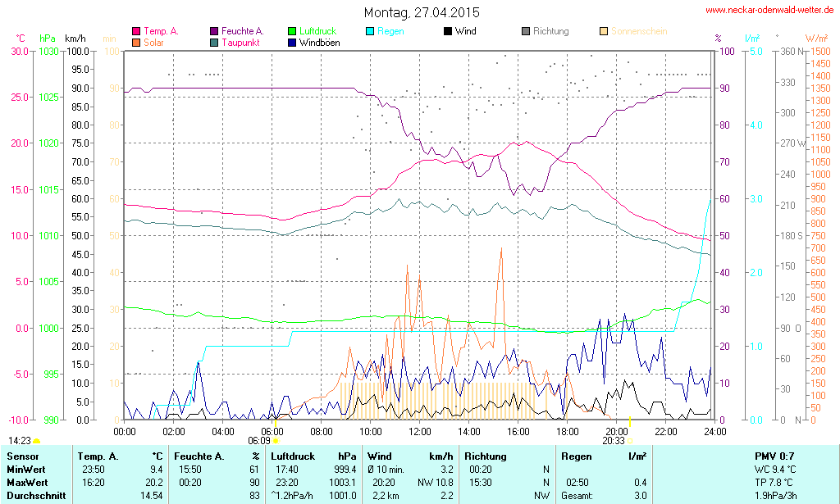Click the black Wind legend swatch
840x504 pixels.
448,31
